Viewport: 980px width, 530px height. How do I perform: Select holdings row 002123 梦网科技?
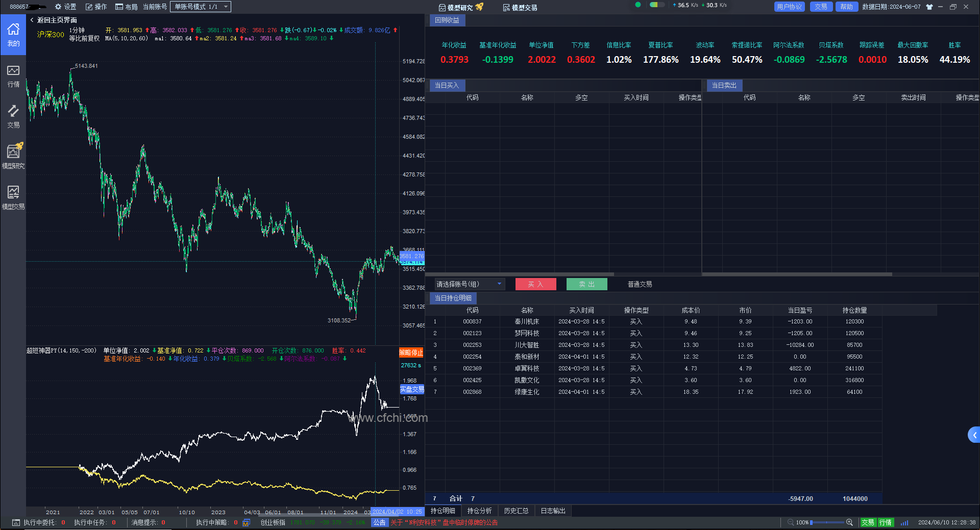(653, 333)
